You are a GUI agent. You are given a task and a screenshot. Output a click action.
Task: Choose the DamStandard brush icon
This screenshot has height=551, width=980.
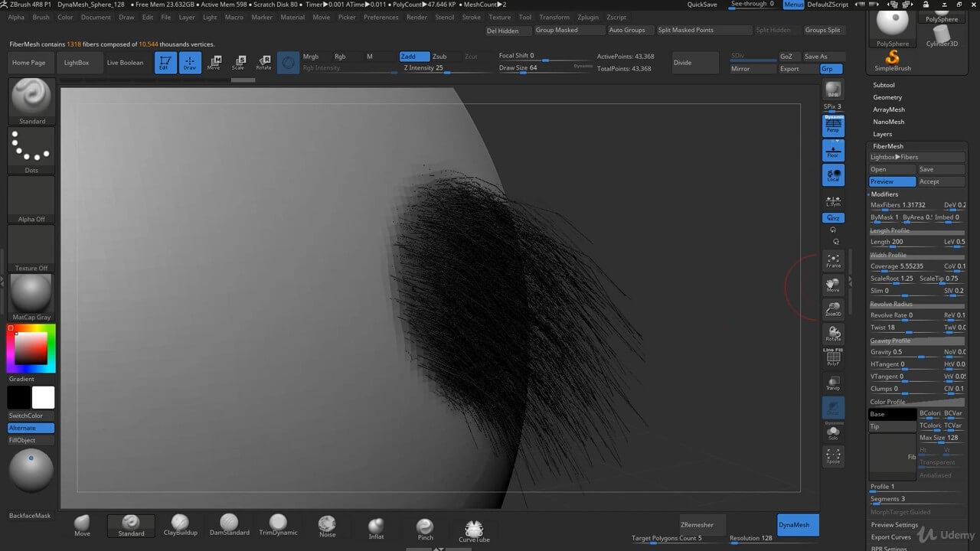pyautogui.click(x=228, y=524)
